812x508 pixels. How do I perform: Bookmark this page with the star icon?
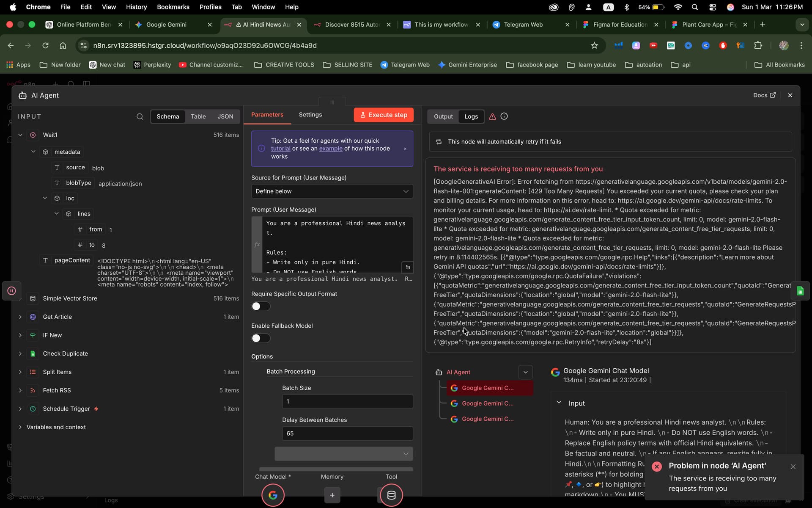pyautogui.click(x=594, y=45)
